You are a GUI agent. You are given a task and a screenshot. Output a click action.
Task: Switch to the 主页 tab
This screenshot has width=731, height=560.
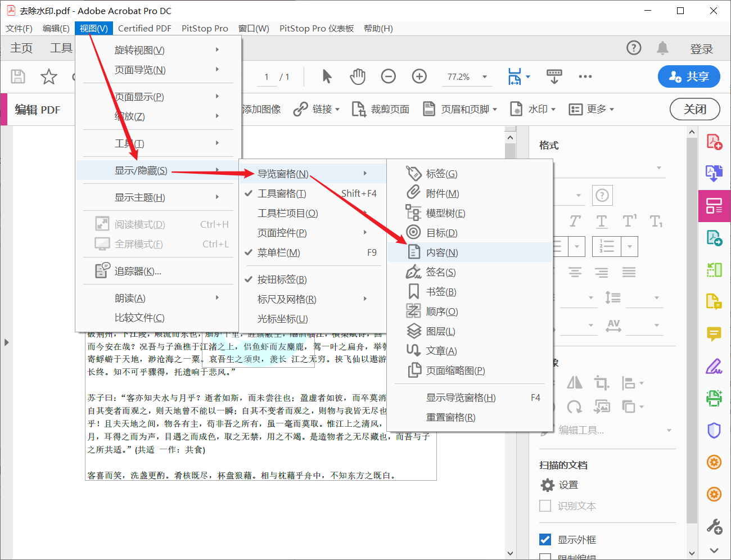tap(21, 48)
